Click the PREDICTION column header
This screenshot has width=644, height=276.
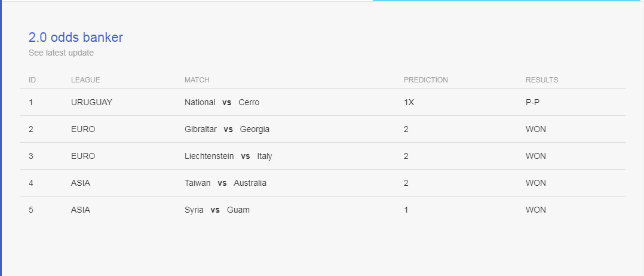[425, 80]
